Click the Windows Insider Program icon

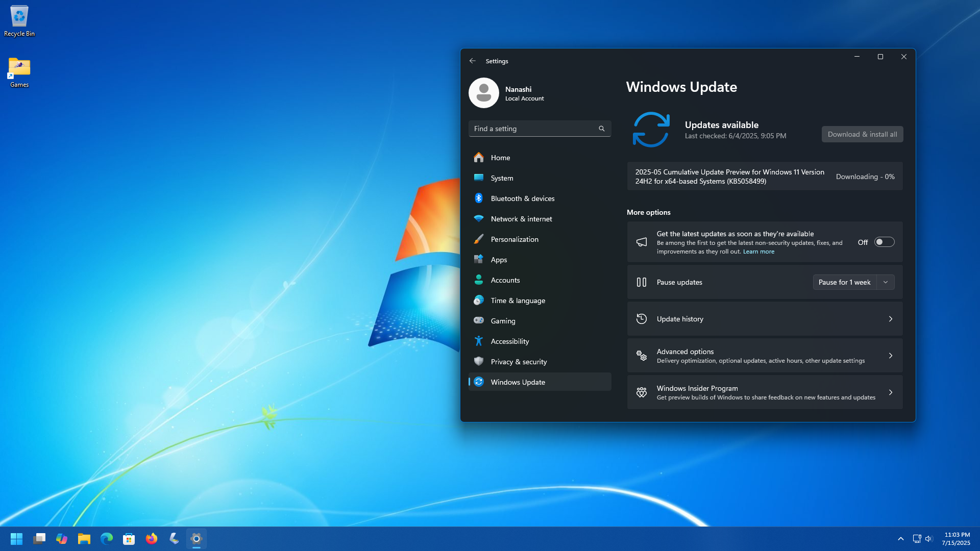pos(642,392)
